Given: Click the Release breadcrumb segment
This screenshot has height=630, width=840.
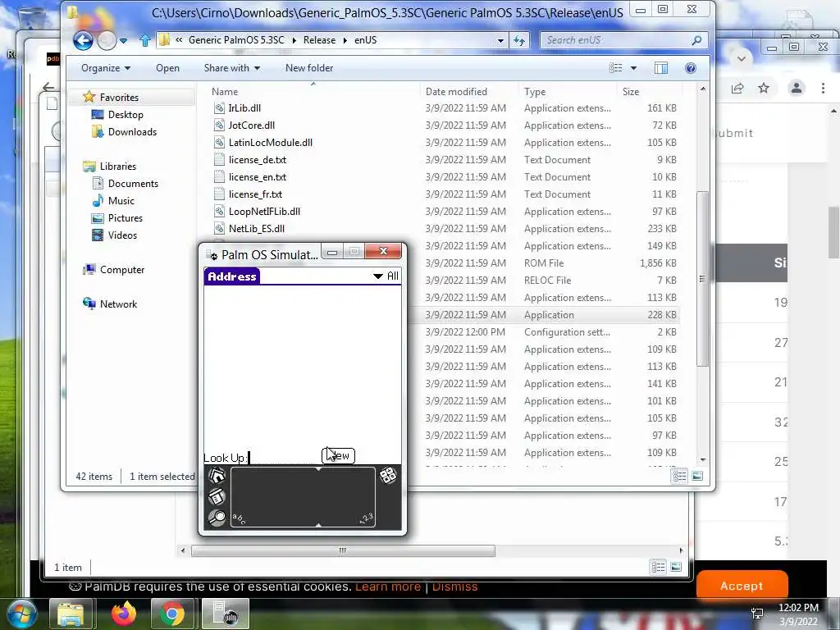Looking at the screenshot, I should [x=319, y=40].
